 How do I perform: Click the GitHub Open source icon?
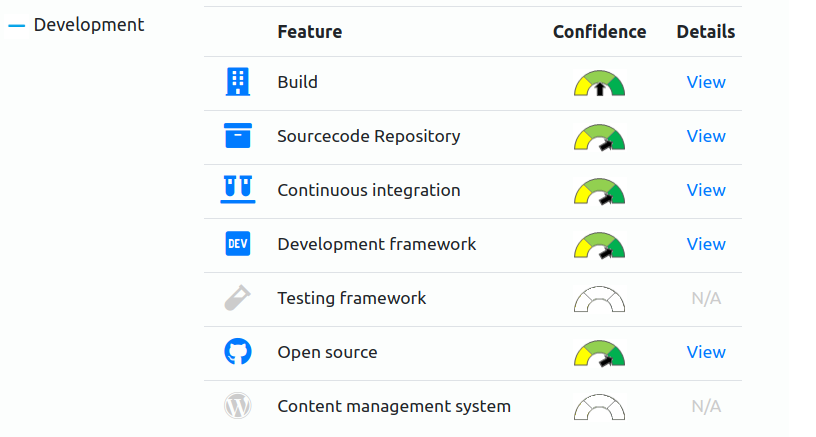coord(238,352)
